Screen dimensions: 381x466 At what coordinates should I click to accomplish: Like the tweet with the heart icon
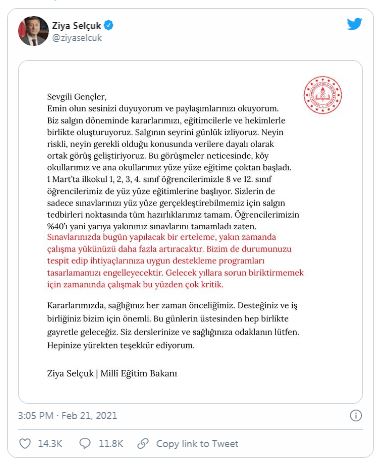[25, 444]
